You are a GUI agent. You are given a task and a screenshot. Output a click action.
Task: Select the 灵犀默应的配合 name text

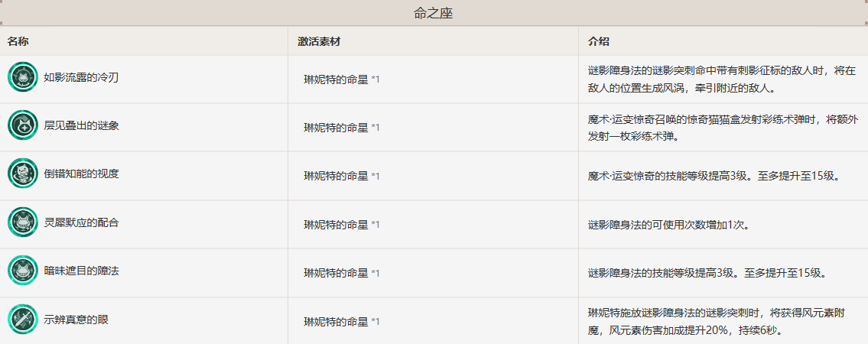tap(81, 223)
